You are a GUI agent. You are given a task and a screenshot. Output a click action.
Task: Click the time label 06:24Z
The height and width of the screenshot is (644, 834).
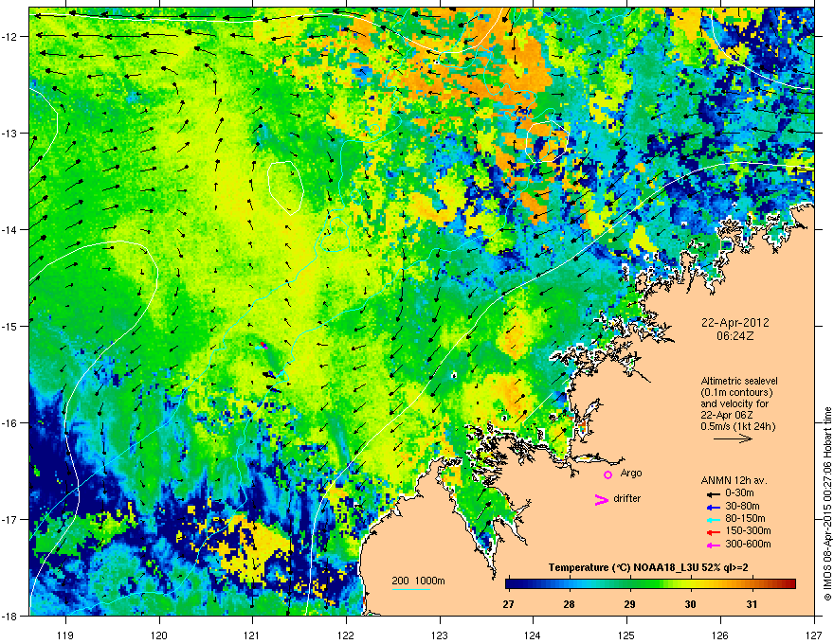[735, 336]
